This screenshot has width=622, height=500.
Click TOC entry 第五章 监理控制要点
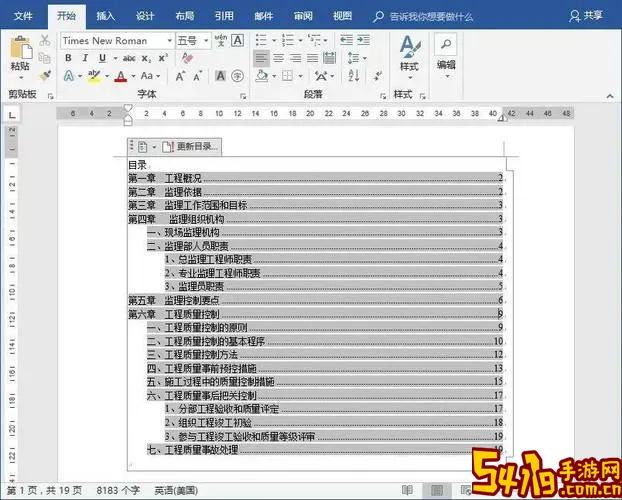click(316, 300)
